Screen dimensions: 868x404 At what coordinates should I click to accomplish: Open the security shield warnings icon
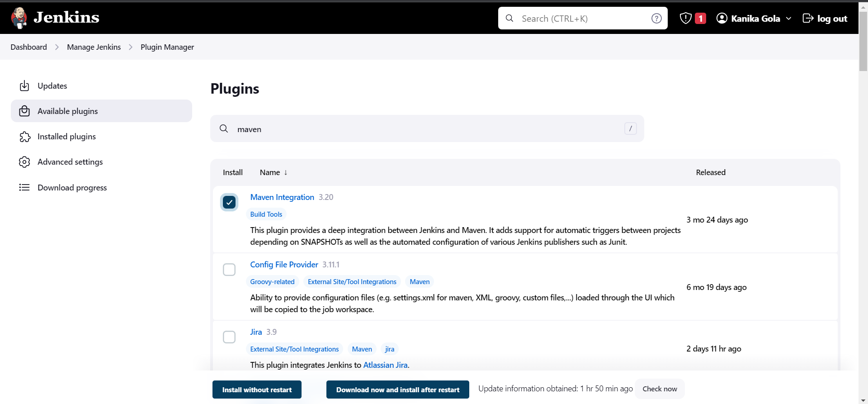pos(685,18)
